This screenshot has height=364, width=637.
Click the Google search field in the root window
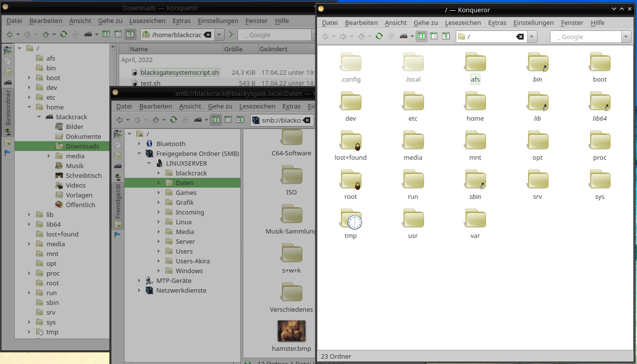(x=586, y=37)
